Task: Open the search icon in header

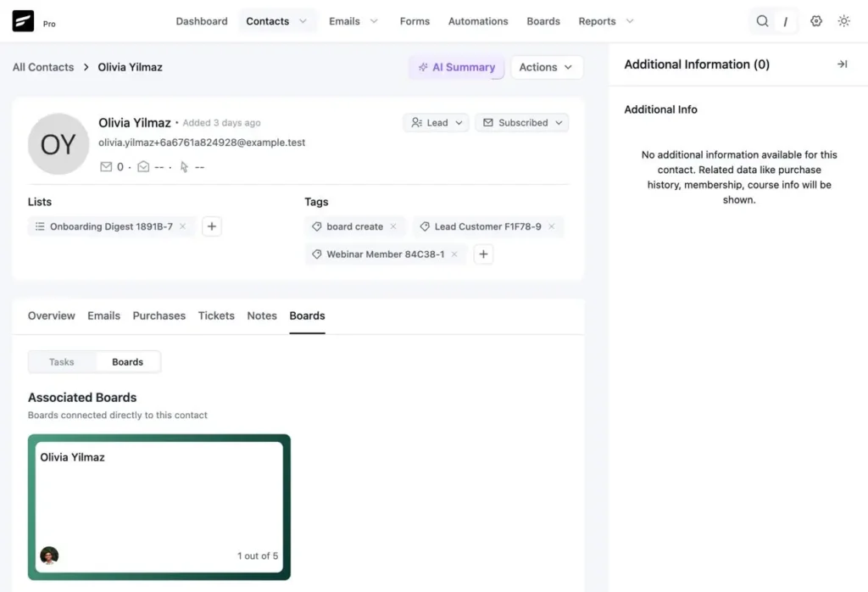Action: [x=762, y=21]
